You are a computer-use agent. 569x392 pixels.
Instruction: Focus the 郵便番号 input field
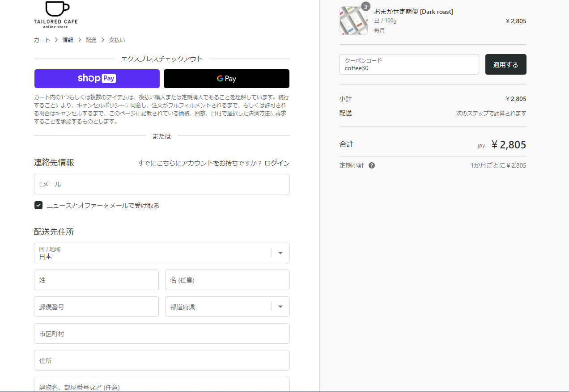tap(96, 307)
